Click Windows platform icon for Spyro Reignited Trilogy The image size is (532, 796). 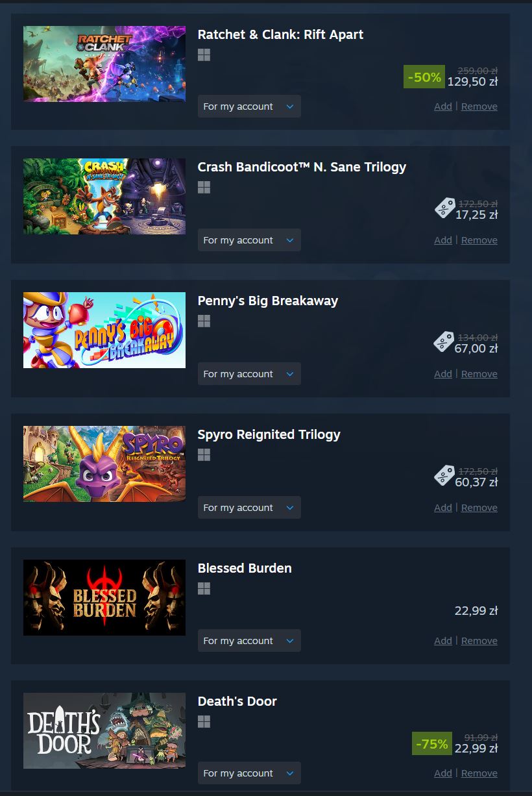coord(204,455)
